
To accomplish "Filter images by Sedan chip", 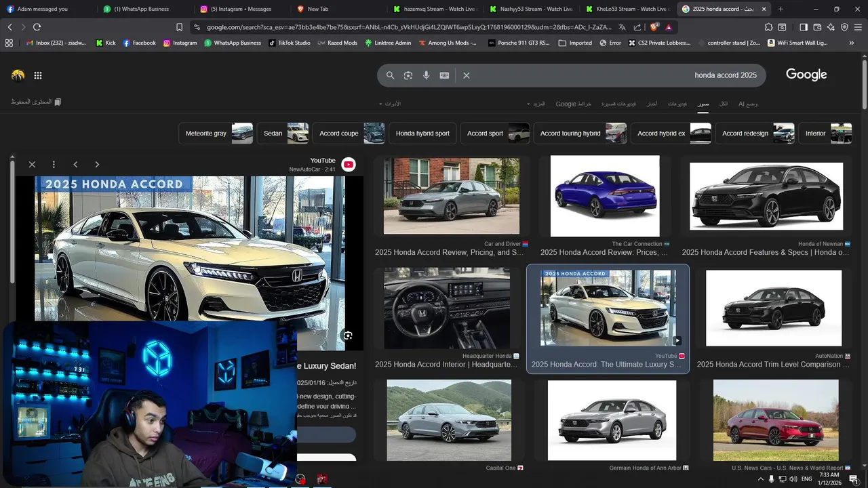I will click(x=283, y=134).
